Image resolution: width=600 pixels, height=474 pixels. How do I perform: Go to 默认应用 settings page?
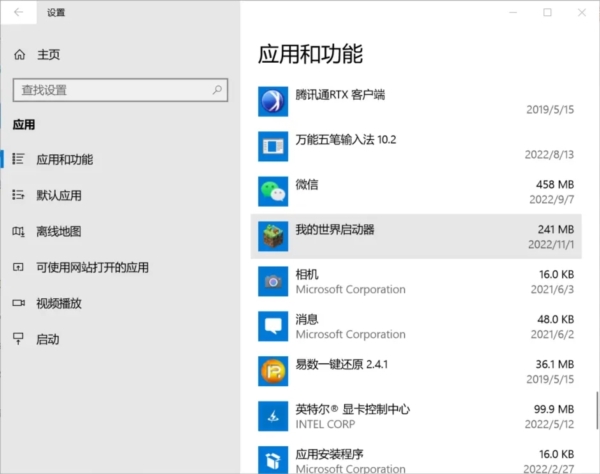point(59,195)
